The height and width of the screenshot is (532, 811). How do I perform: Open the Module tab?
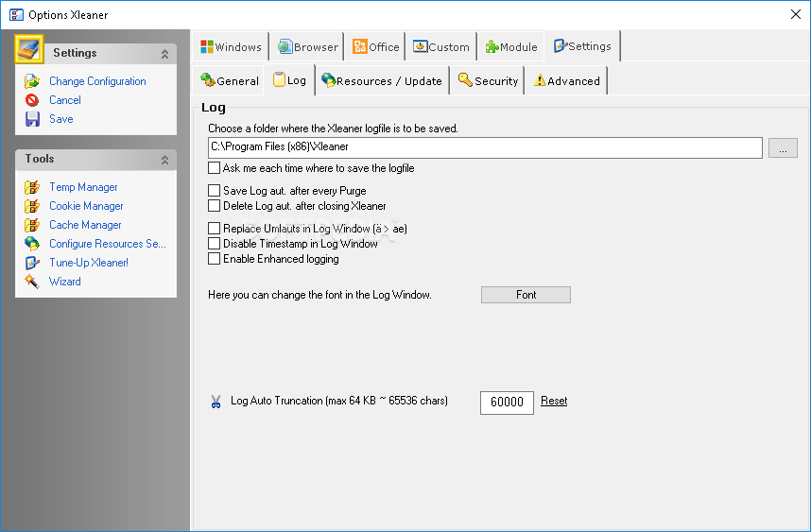pyautogui.click(x=511, y=47)
